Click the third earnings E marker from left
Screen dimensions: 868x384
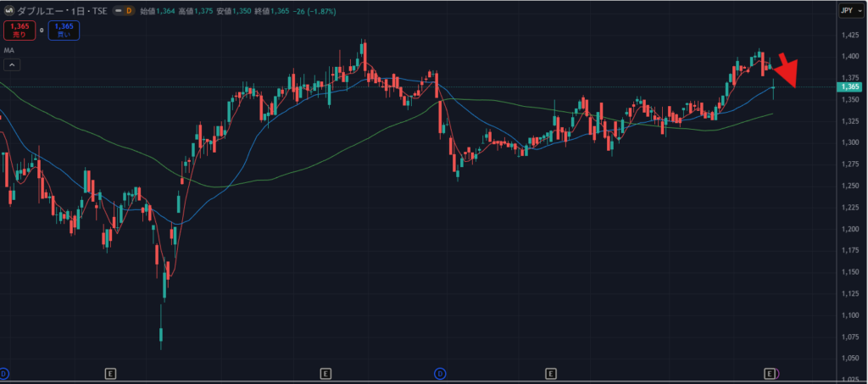(x=551, y=373)
